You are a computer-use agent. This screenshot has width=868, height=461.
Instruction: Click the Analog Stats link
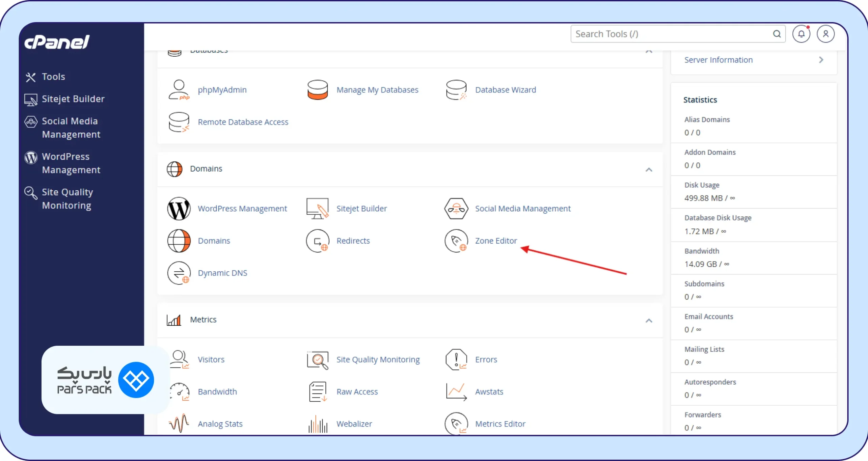220,424
